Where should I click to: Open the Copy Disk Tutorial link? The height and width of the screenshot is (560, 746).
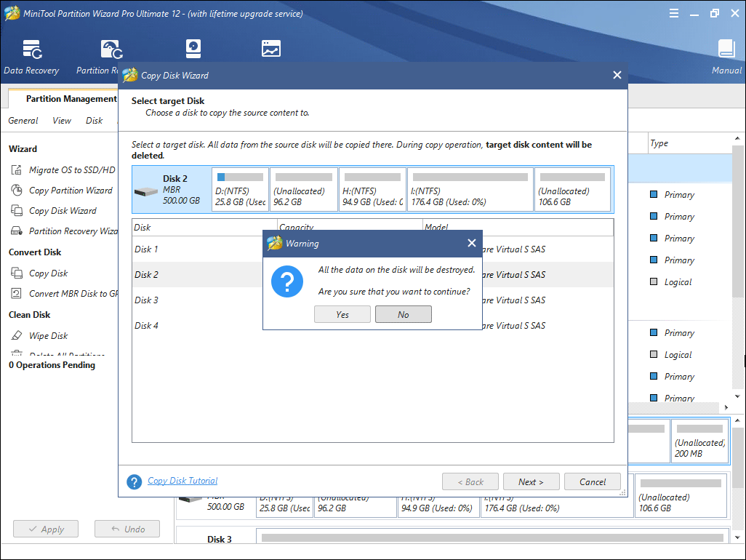coord(183,481)
